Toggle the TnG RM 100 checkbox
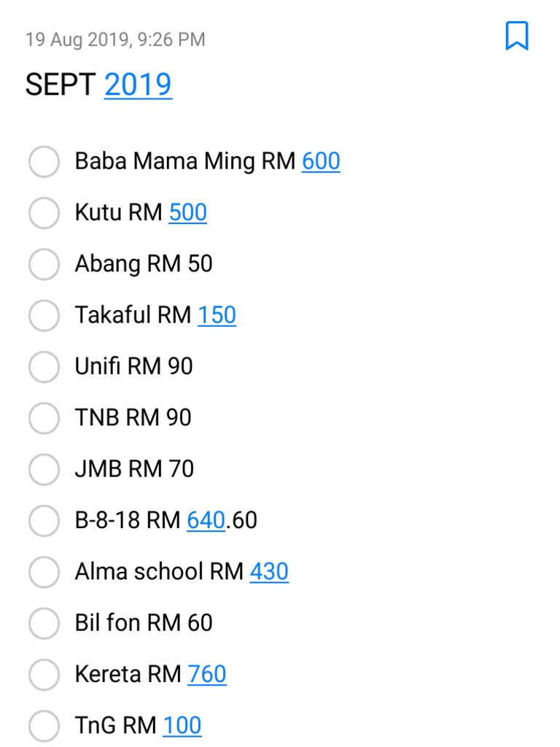 pos(44,726)
